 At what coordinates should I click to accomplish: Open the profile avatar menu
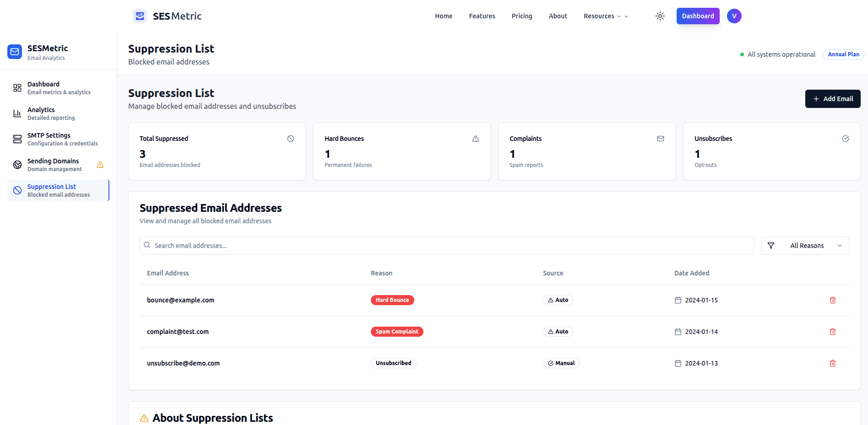[x=734, y=16]
